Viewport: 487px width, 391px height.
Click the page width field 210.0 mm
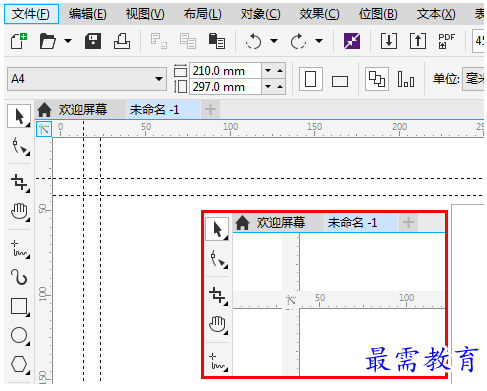pos(225,71)
